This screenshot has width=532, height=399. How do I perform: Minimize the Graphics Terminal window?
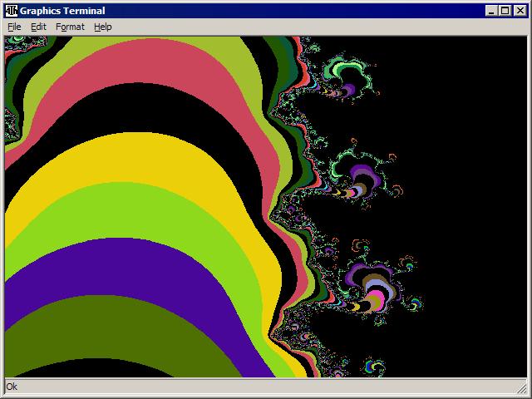pos(491,10)
